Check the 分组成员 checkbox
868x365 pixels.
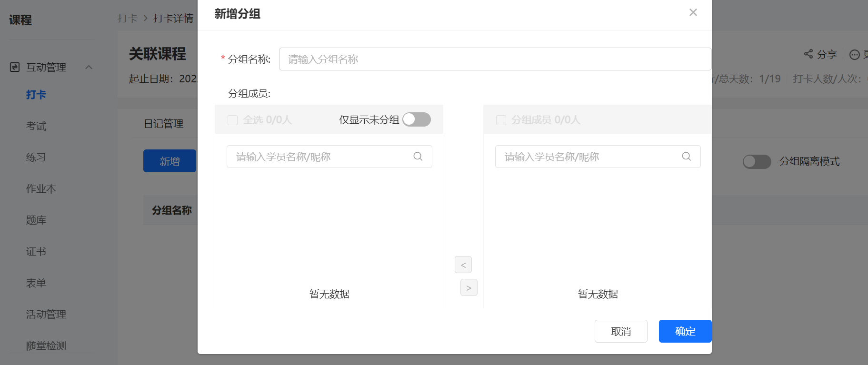pyautogui.click(x=501, y=120)
